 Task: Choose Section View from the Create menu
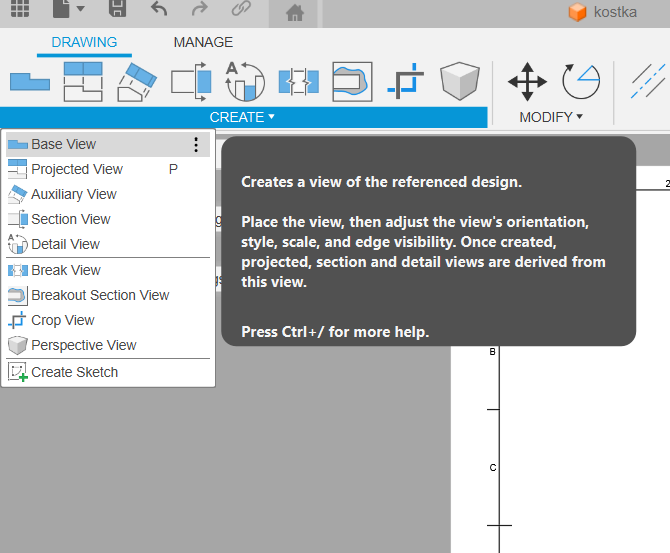pyautogui.click(x=70, y=219)
